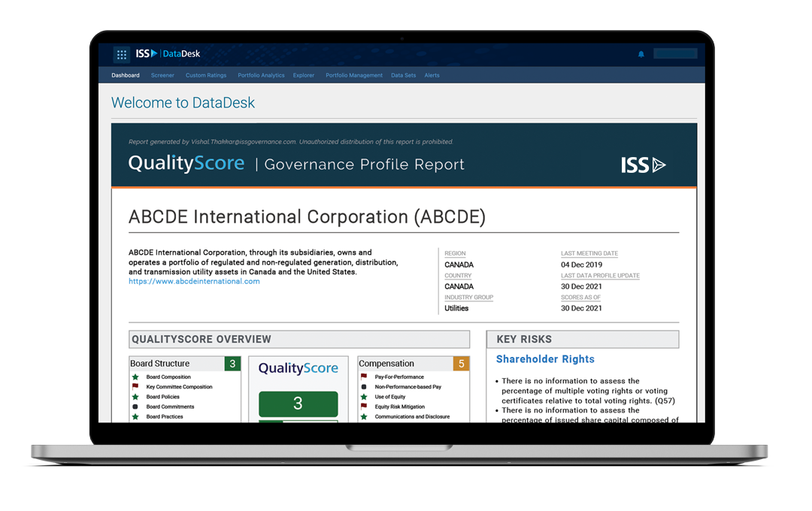Click the Pay-For-Performance row text
The image size is (812, 511).
(399, 377)
